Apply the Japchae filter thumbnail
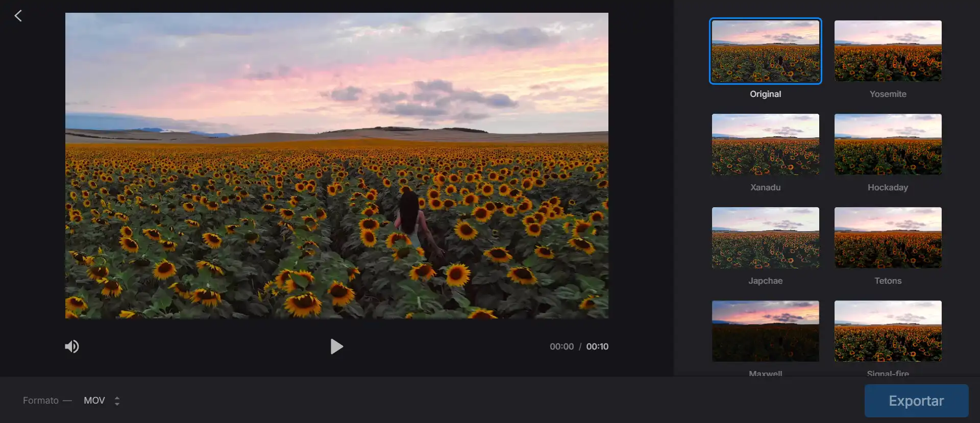Viewport: 980px width, 423px height. pyautogui.click(x=766, y=238)
